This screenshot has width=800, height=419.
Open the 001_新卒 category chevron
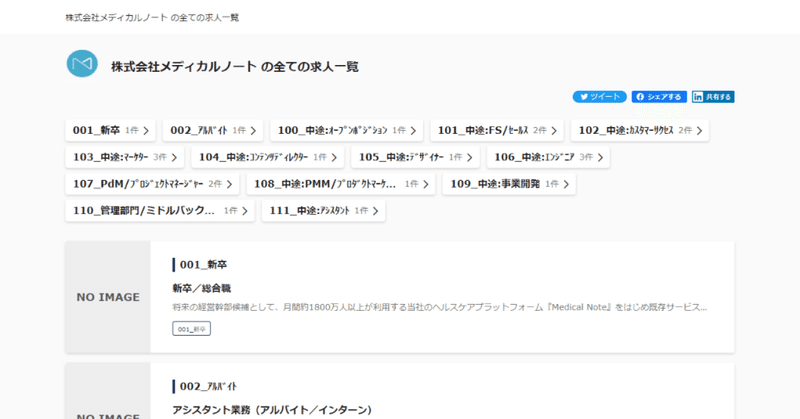[146, 131]
